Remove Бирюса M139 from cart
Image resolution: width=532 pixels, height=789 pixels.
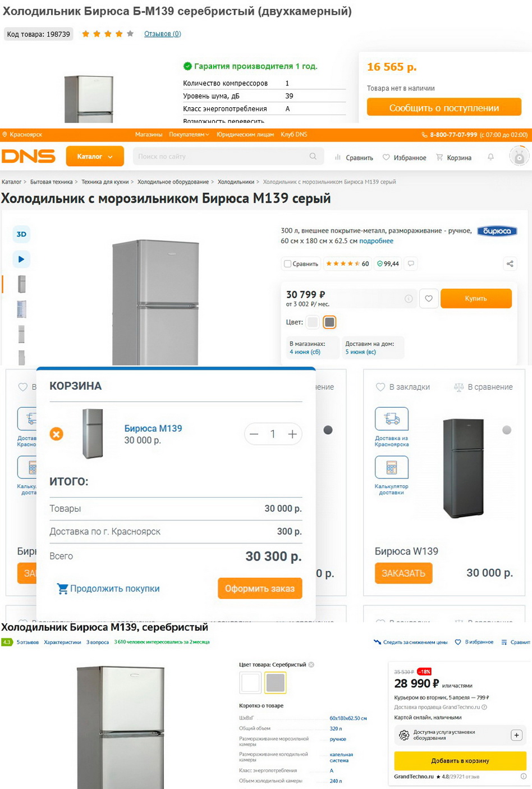pos(56,434)
